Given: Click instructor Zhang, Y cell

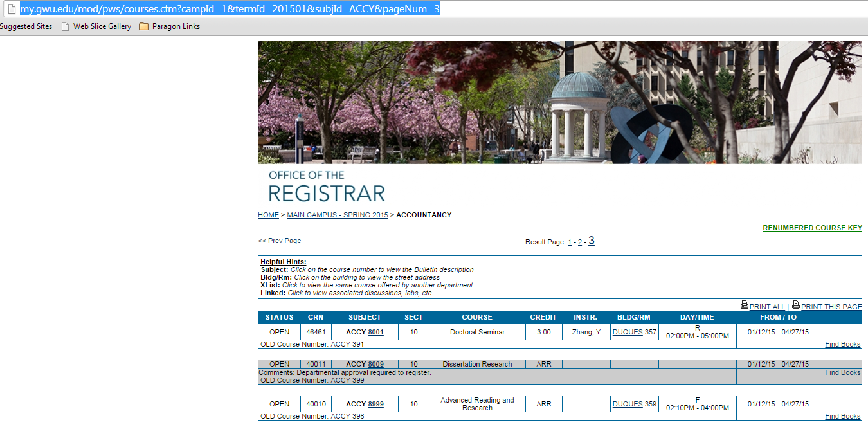Looking at the screenshot, I should pyautogui.click(x=585, y=332).
